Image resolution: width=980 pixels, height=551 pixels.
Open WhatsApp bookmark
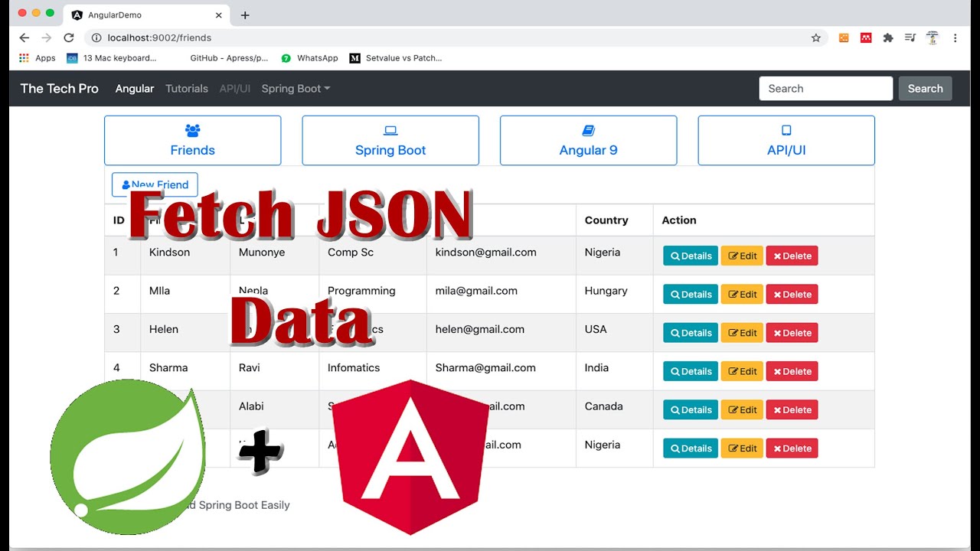click(x=309, y=58)
